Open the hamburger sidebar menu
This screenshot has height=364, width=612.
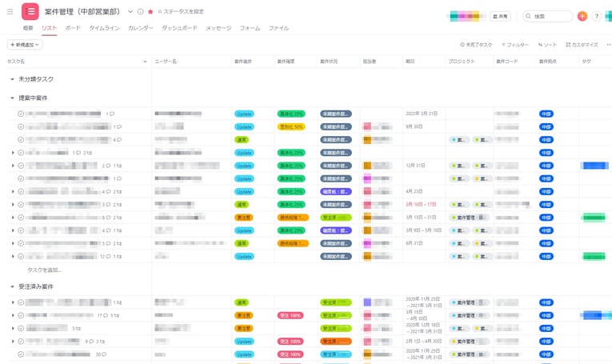click(x=10, y=12)
